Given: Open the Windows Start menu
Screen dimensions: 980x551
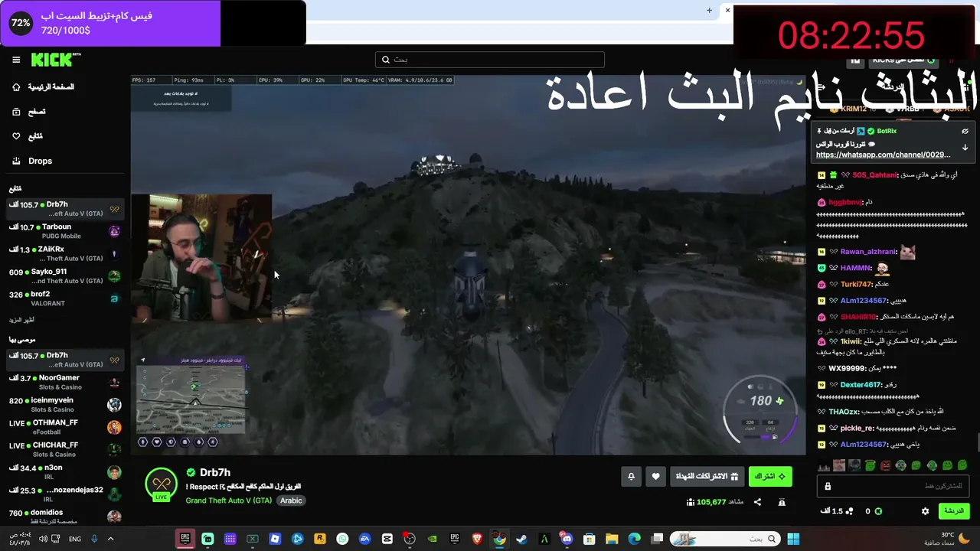Looking at the screenshot, I should click(x=793, y=539).
